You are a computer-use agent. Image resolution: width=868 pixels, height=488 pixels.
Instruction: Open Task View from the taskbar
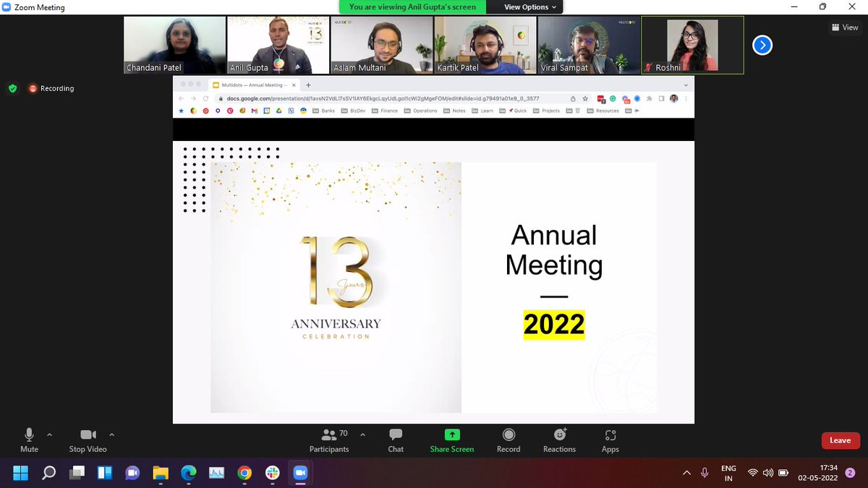(x=77, y=473)
